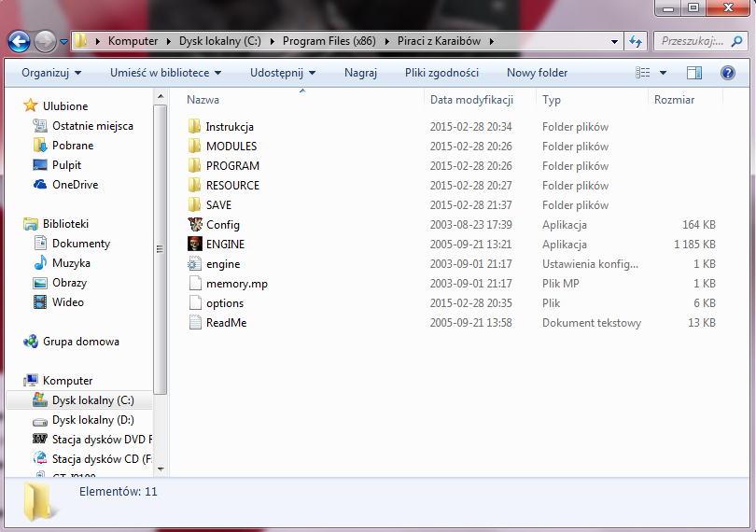756x532 pixels.
Task: Open the Organizuj menu
Action: pyautogui.click(x=51, y=73)
